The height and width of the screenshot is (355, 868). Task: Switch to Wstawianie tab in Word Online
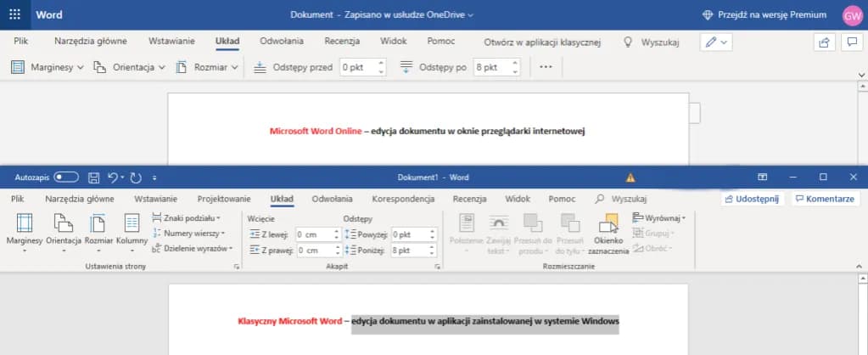pyautogui.click(x=171, y=41)
